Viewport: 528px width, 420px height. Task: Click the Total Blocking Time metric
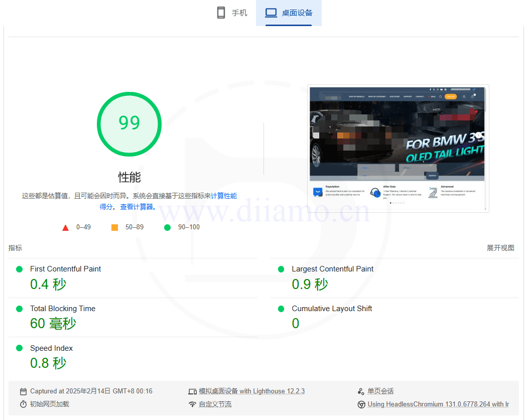pos(62,309)
